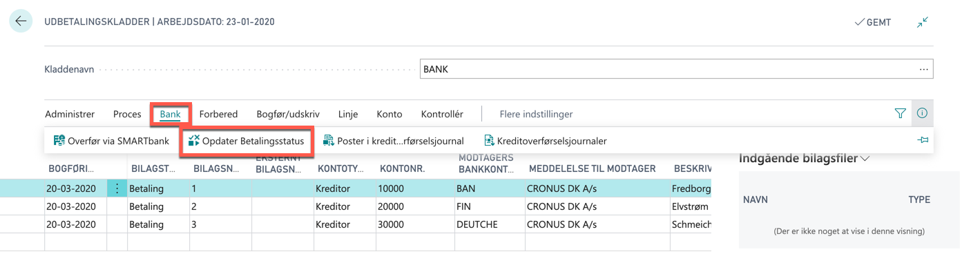Select the Kontrollér menu
The width and height of the screenshot is (980, 274).
(x=442, y=114)
